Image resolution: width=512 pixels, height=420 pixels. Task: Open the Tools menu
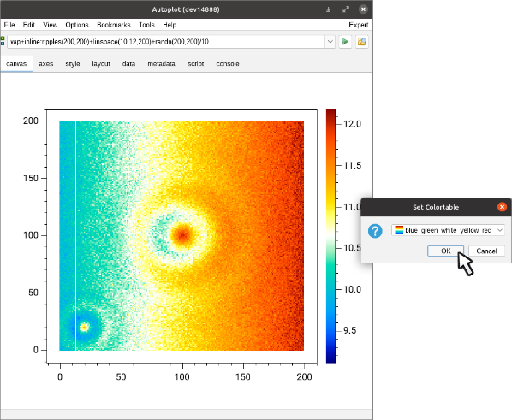click(146, 25)
